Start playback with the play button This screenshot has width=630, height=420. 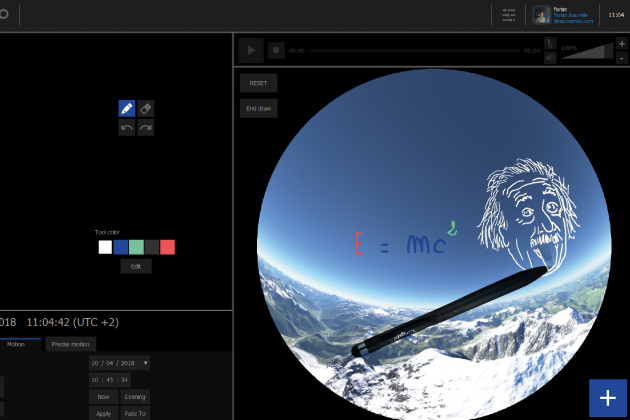coord(251,50)
